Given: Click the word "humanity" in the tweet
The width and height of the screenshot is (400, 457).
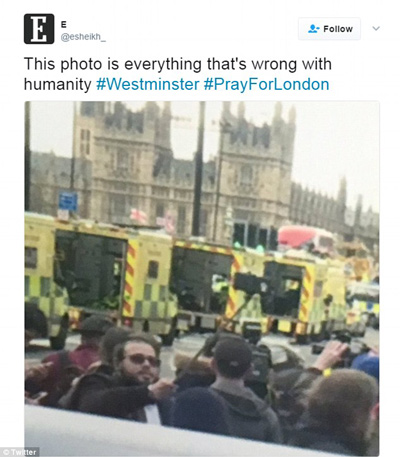Looking at the screenshot, I should click(58, 84).
